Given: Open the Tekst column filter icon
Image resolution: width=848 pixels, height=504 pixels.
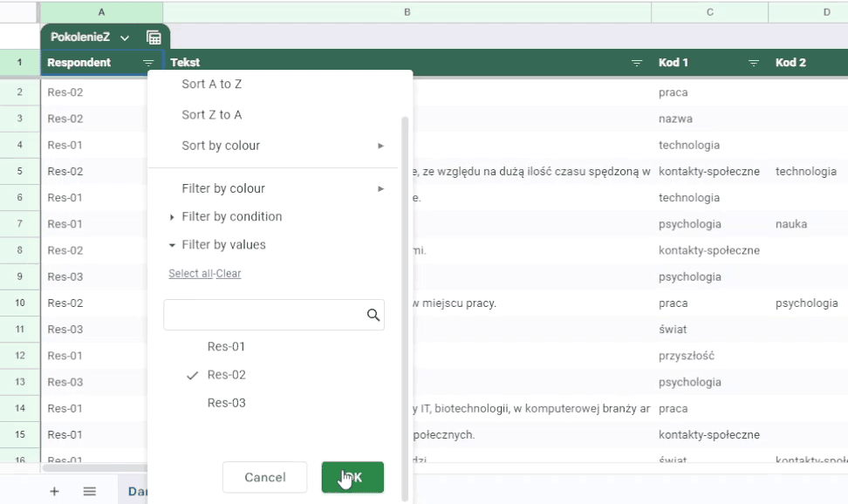Looking at the screenshot, I should click(x=637, y=63).
